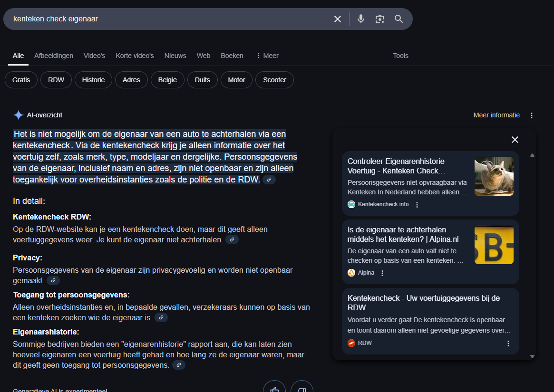Screen dimensions: 554x392
Task: Click the magnifier icon to search
Action: tap(398, 19)
